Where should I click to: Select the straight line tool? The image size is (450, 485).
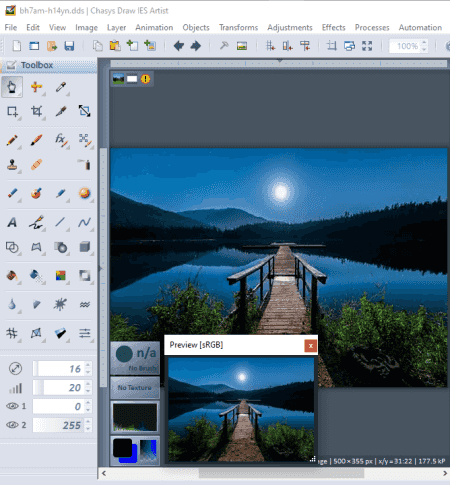pos(60,222)
